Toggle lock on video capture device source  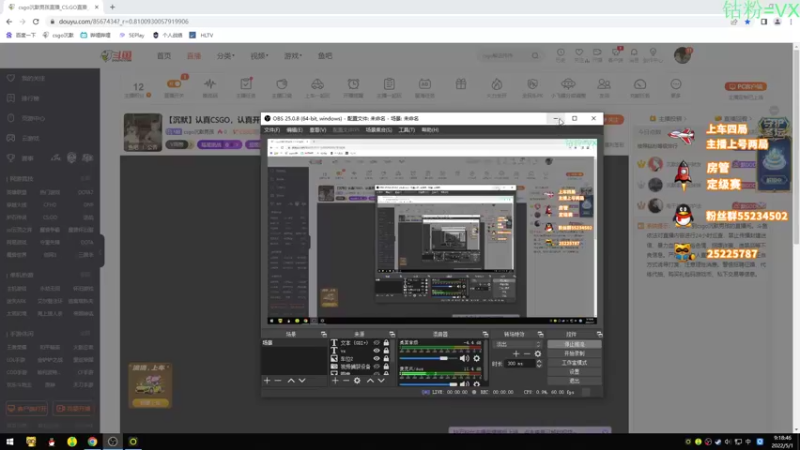(386, 366)
